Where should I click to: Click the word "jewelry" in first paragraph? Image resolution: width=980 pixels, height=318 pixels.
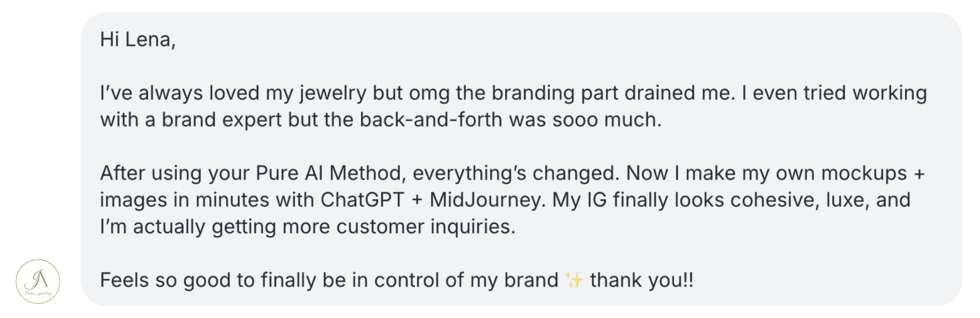[333, 93]
